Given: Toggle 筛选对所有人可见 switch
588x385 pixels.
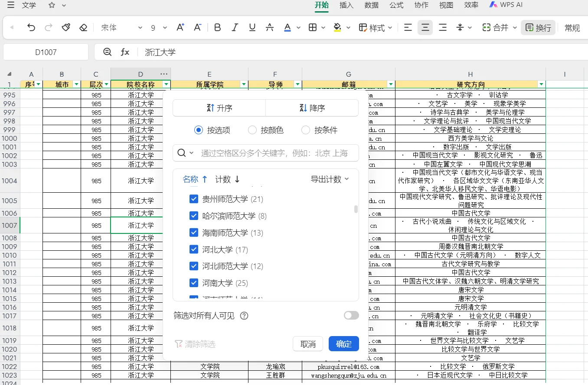Looking at the screenshot, I should pos(351,315).
